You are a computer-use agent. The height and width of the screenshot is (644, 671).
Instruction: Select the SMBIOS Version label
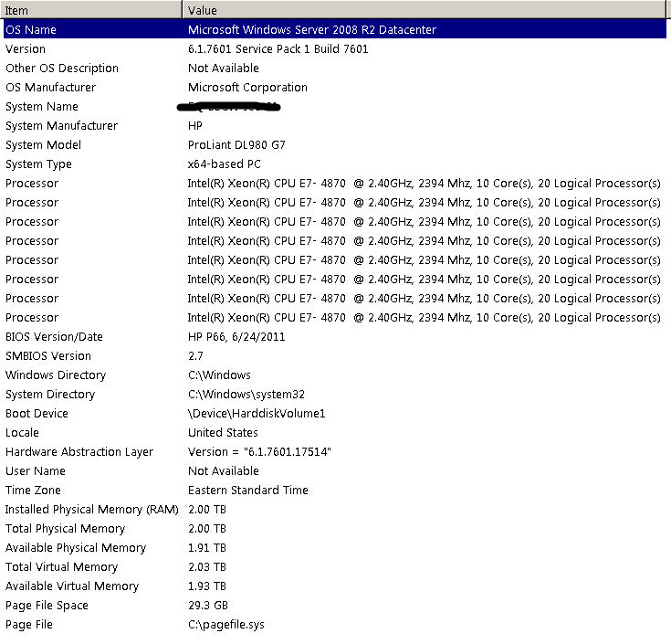pos(47,356)
